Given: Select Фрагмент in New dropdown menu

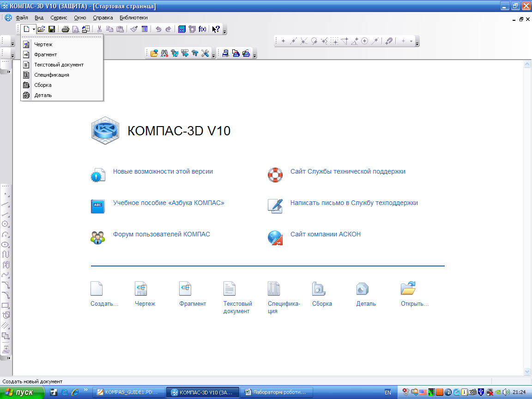Looking at the screenshot, I should coord(62,54).
